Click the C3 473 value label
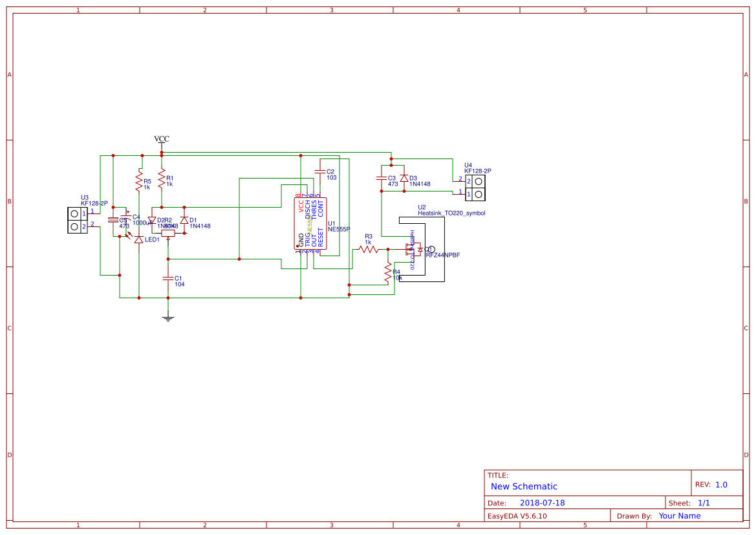 pos(393,184)
